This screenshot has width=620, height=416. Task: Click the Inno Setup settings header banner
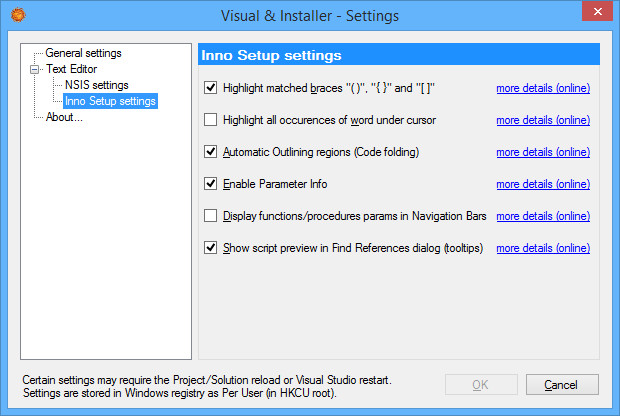coord(399,55)
